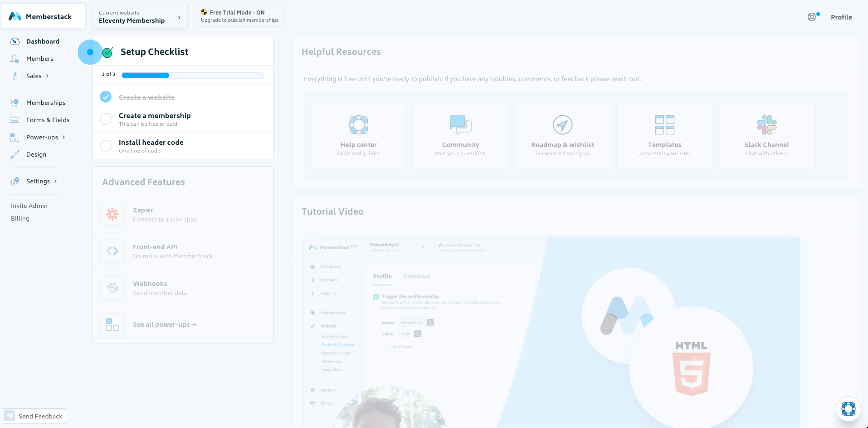The width and height of the screenshot is (868, 428).
Task: Click 'Chat with others.' text
Action: coord(767,153)
